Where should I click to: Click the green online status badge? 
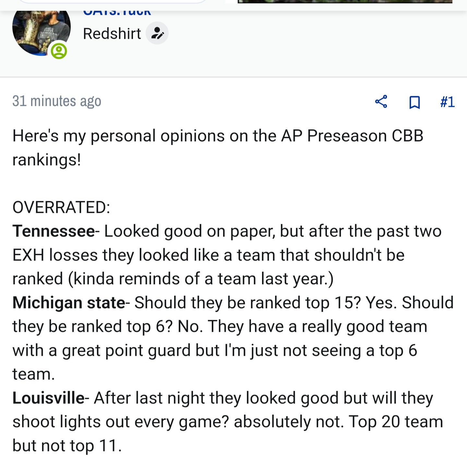[59, 51]
